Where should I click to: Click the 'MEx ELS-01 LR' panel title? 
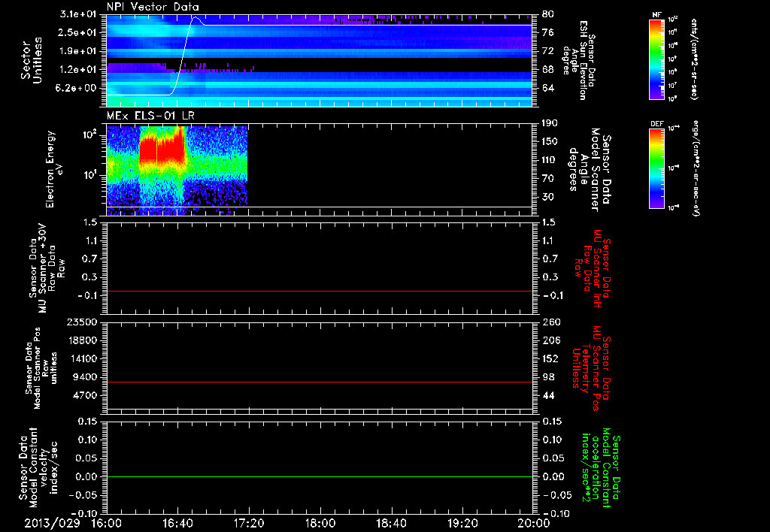pos(150,116)
